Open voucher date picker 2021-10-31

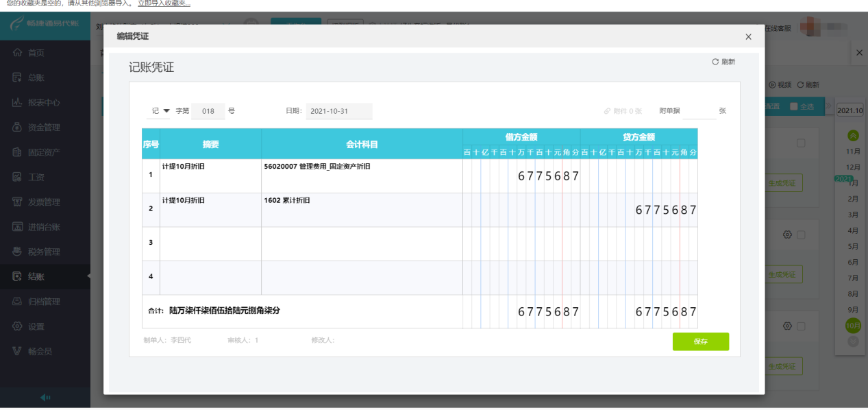point(339,111)
